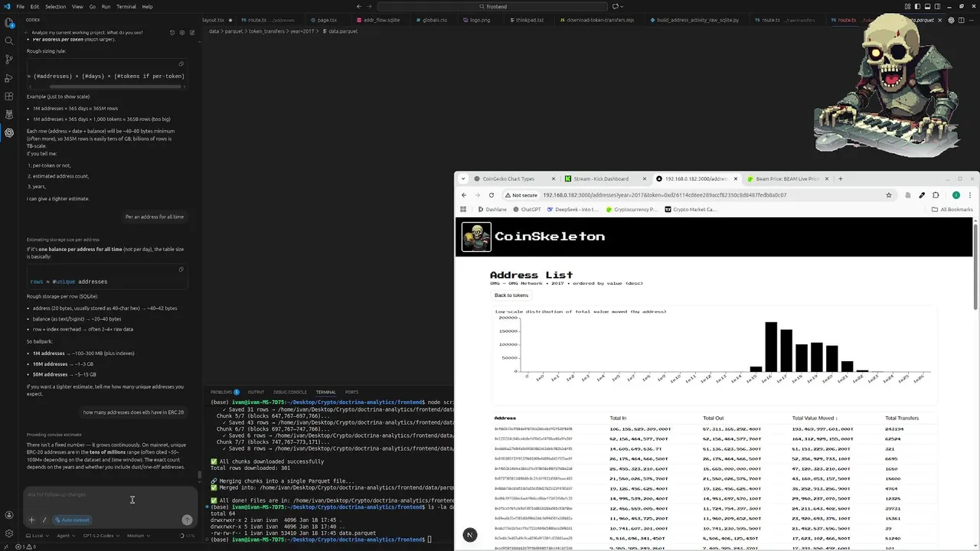
Task: Open Codex chat history icon
Action: pos(171,32)
